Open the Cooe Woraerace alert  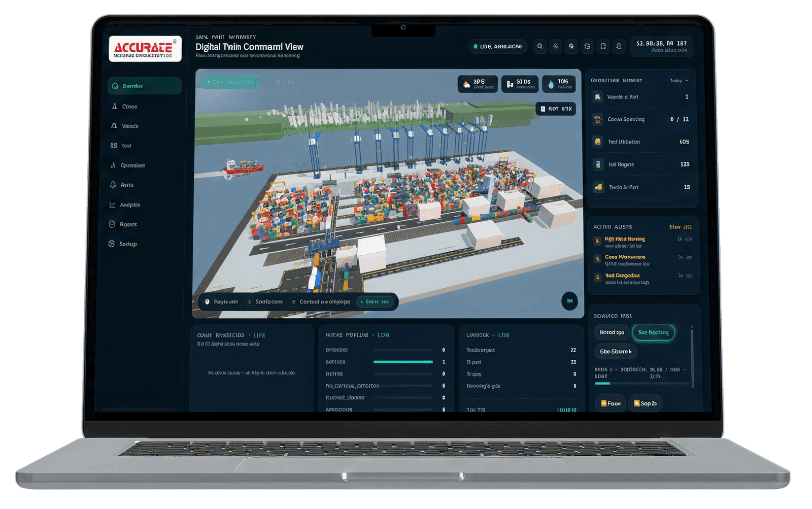pos(642,260)
